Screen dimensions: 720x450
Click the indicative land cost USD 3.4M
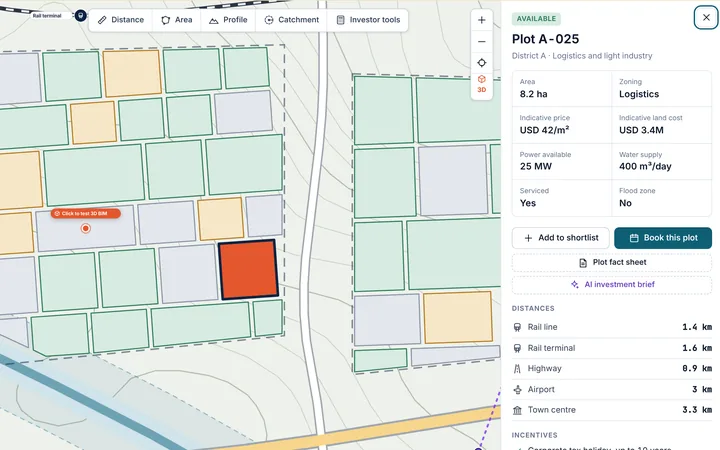pos(641,130)
